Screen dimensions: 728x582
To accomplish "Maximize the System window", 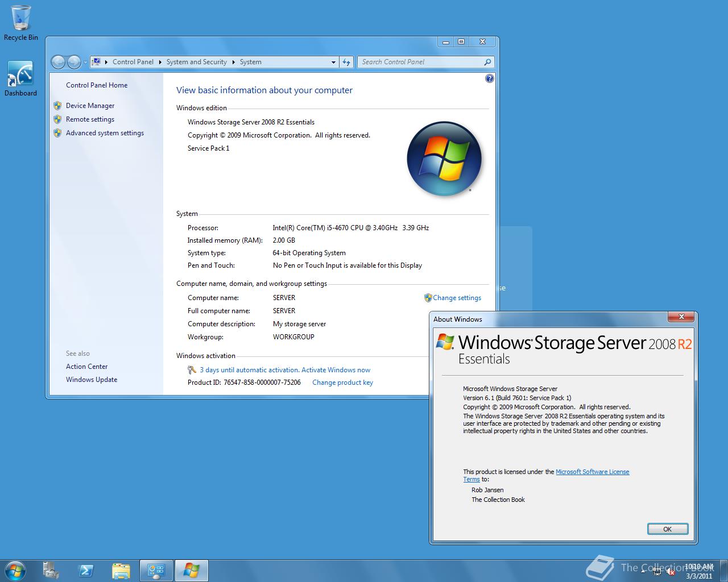I will [x=461, y=41].
